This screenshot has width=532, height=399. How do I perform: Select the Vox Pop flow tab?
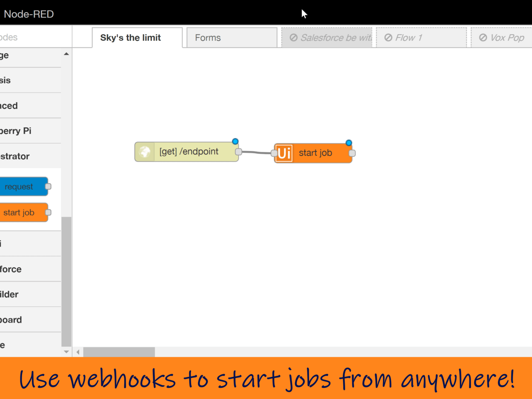501,38
